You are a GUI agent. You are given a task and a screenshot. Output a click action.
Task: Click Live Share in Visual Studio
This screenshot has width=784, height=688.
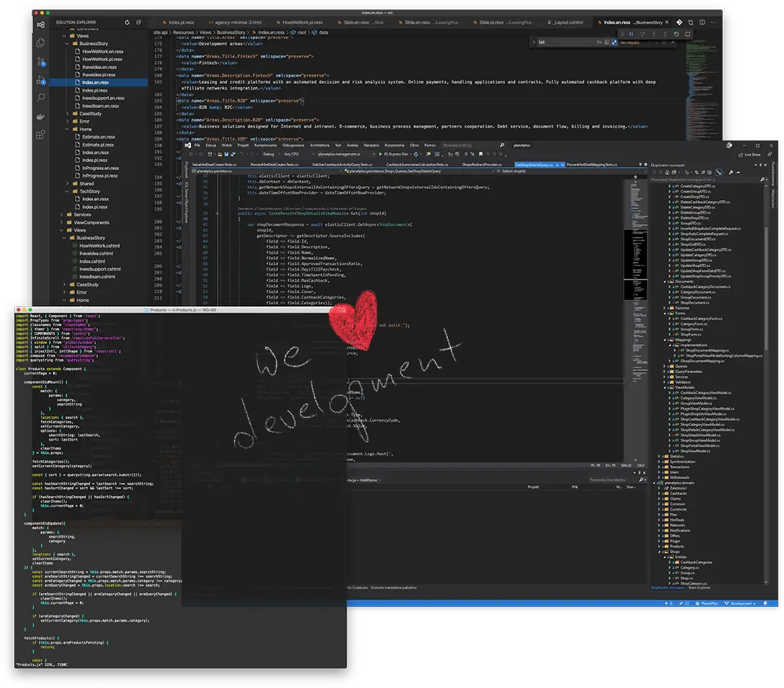(750, 155)
